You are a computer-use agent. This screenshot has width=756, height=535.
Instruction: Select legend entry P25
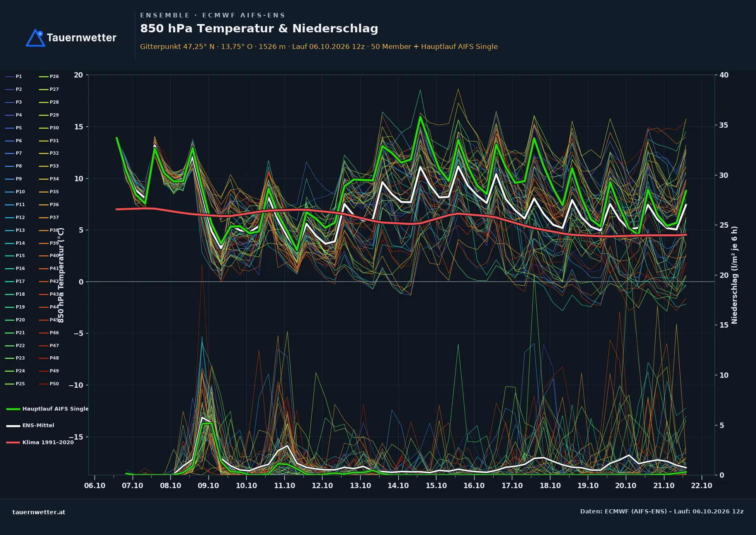click(x=15, y=384)
